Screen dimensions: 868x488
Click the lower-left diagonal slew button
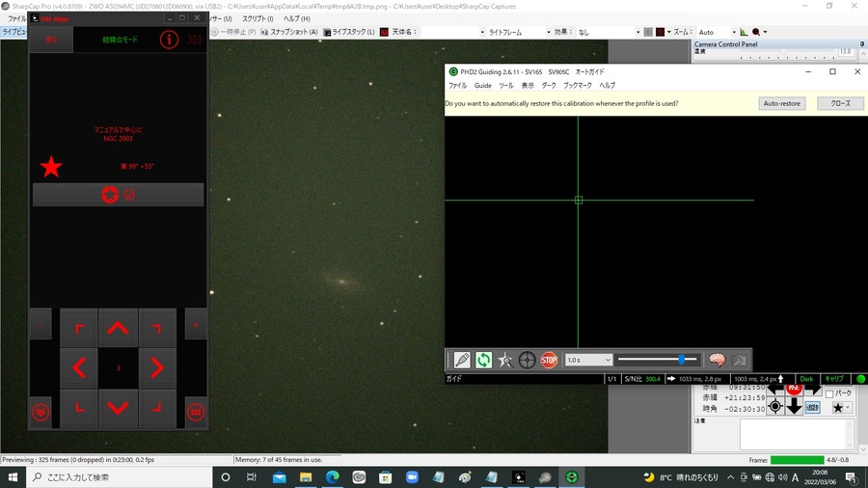[79, 408]
